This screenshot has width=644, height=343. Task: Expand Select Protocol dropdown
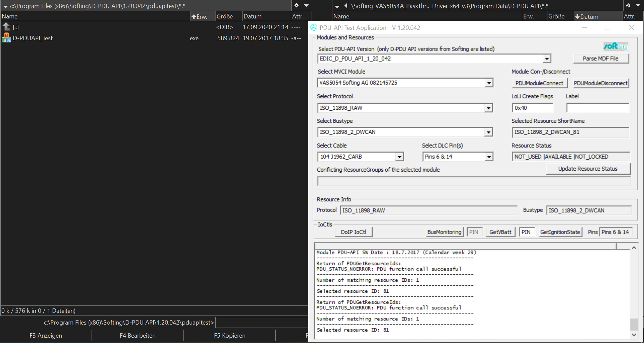tap(488, 108)
